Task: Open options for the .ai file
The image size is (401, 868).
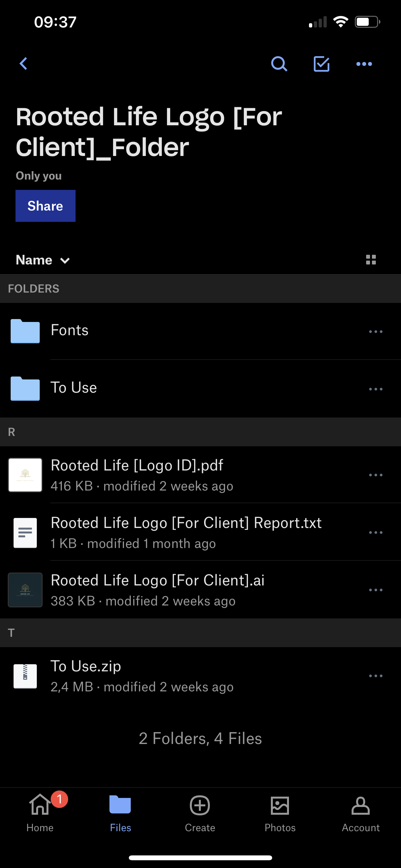Action: tap(375, 590)
